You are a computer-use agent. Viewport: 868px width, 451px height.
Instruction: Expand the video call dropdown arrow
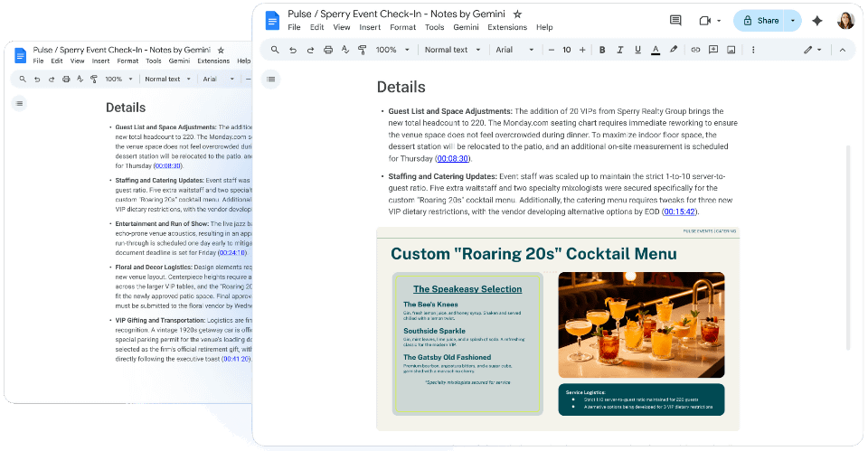tap(719, 21)
